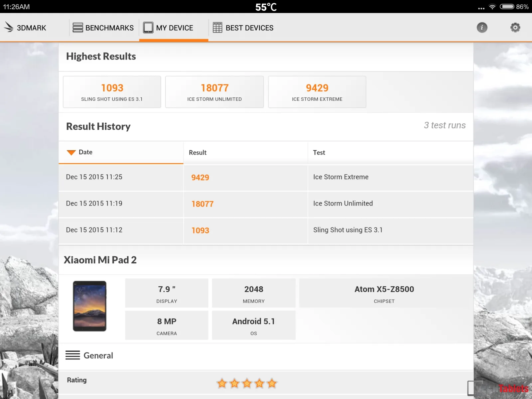Open the Dec 15 2015 11:12 result row
This screenshot has height=399, width=532.
click(x=266, y=231)
